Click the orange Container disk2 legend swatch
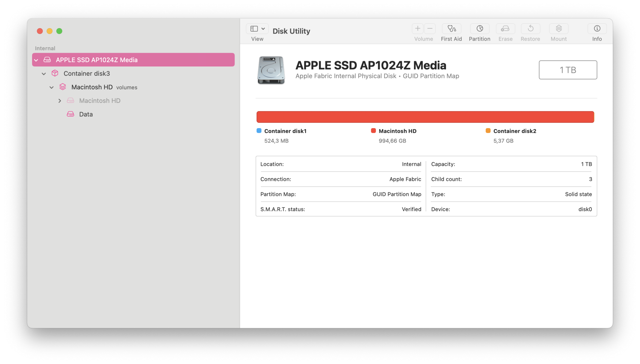The image size is (640, 364). tap(488, 131)
